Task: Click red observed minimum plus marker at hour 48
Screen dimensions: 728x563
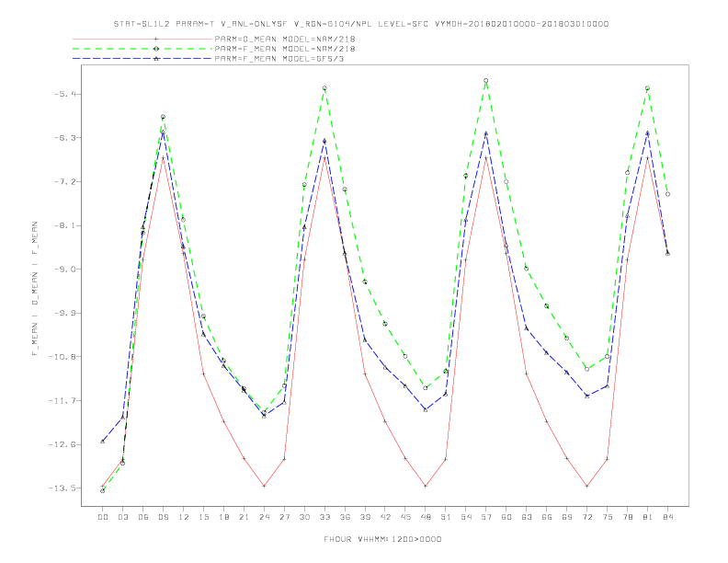Action: (x=426, y=486)
